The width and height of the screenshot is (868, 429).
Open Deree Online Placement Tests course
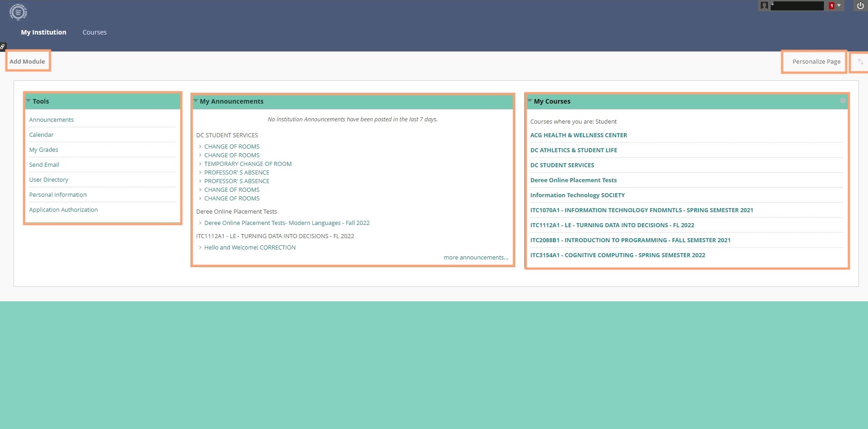574,180
